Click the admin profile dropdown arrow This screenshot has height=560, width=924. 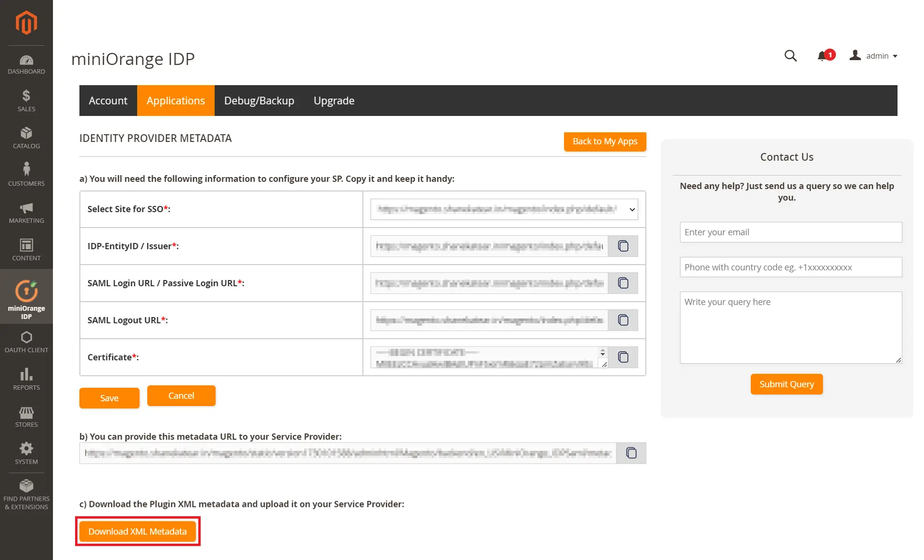point(899,55)
